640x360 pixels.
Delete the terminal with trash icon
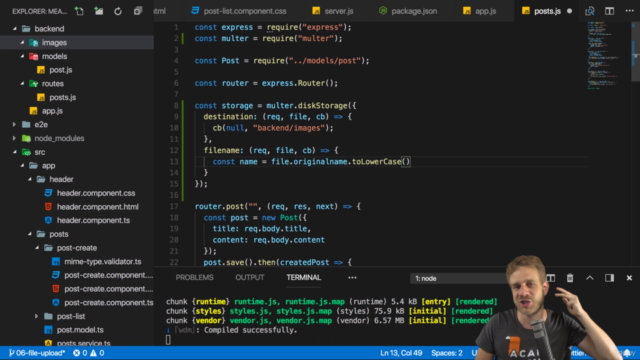[x=570, y=278]
